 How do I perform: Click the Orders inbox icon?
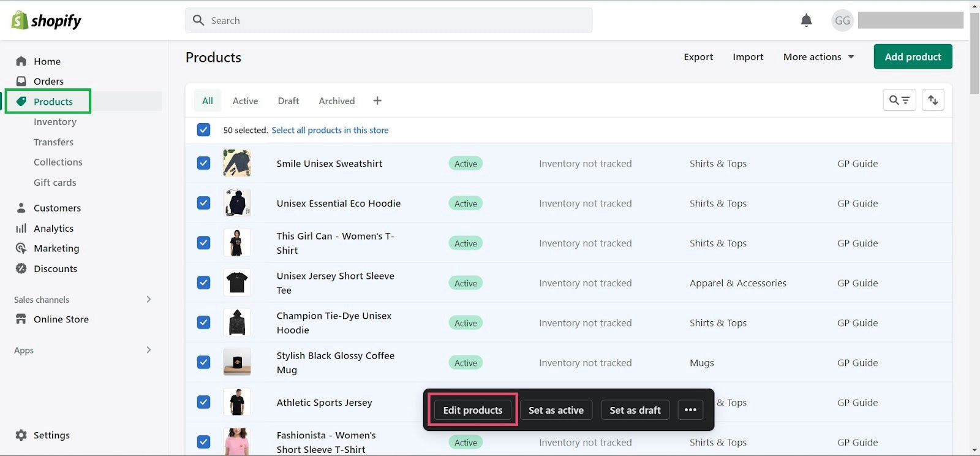point(21,81)
